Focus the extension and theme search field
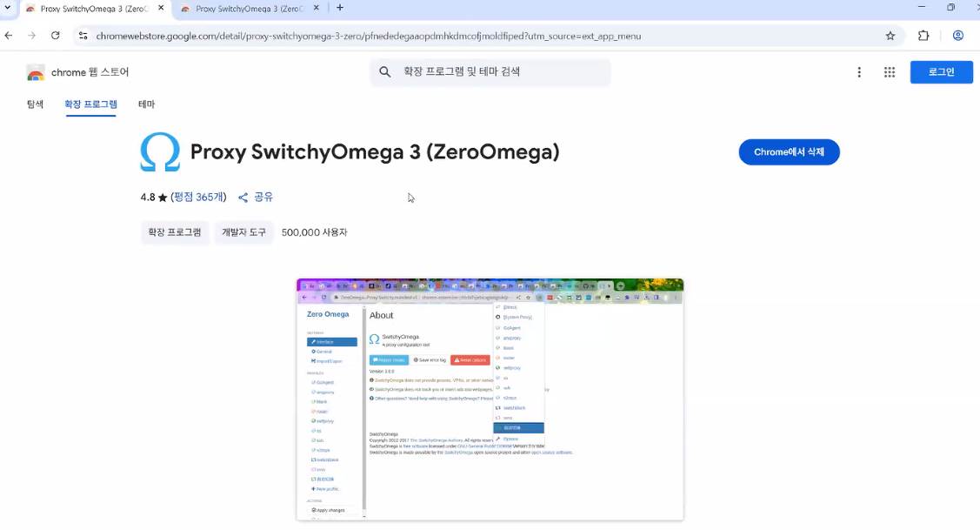 pyautogui.click(x=490, y=72)
